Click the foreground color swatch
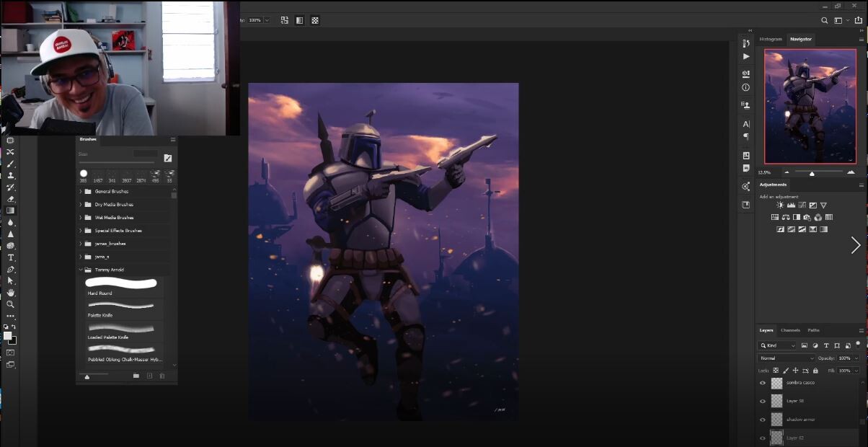This screenshot has width=868, height=447. coord(8,335)
